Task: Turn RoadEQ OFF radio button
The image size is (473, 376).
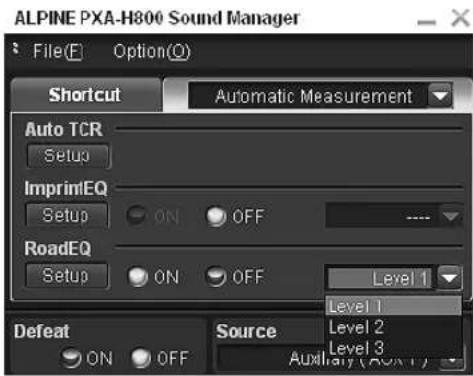Action: tap(216, 276)
